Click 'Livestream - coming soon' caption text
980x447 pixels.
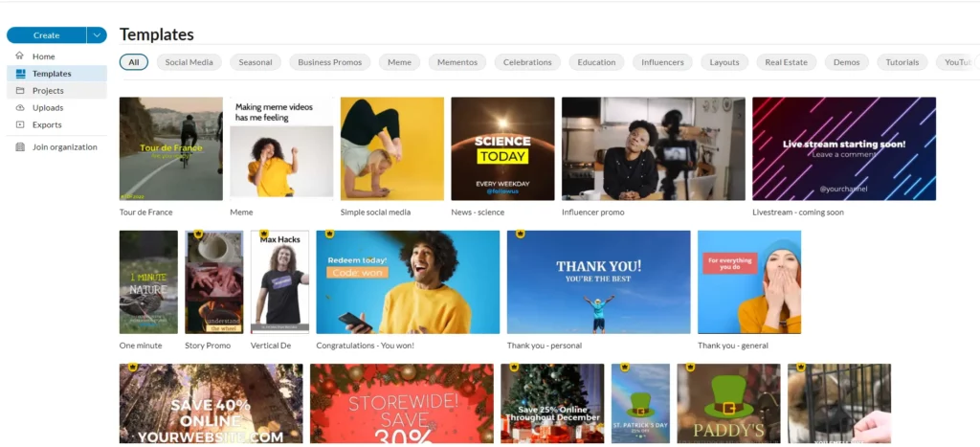point(798,212)
